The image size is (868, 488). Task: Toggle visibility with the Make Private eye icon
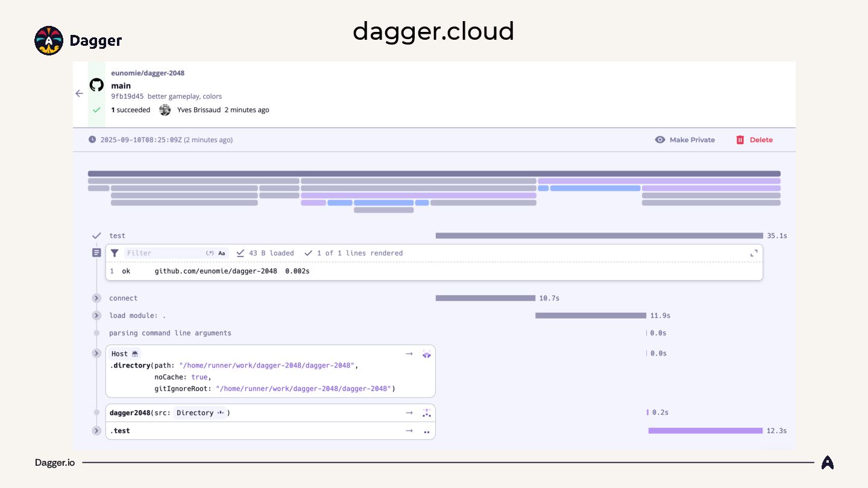660,140
